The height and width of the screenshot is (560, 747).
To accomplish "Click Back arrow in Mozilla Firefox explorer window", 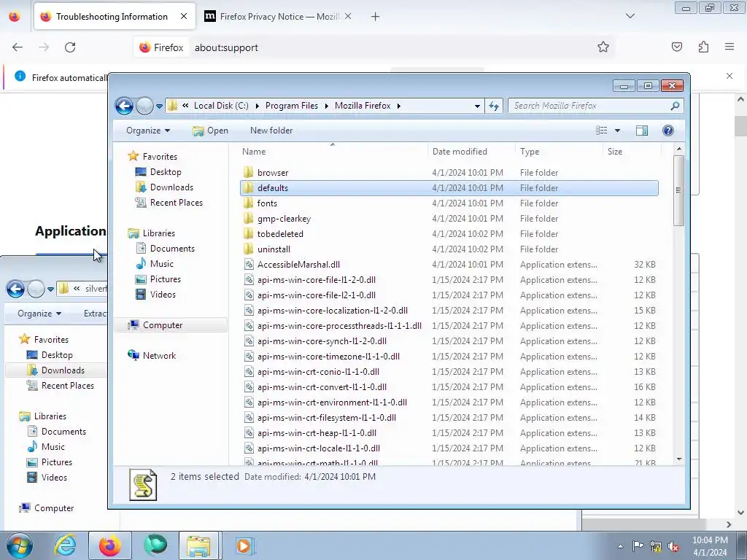I will [124, 106].
